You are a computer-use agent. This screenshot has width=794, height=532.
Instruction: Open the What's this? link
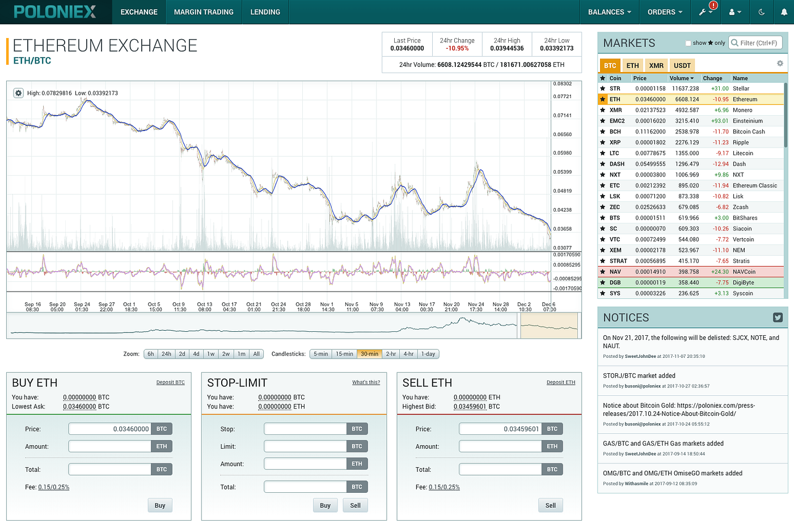366,382
